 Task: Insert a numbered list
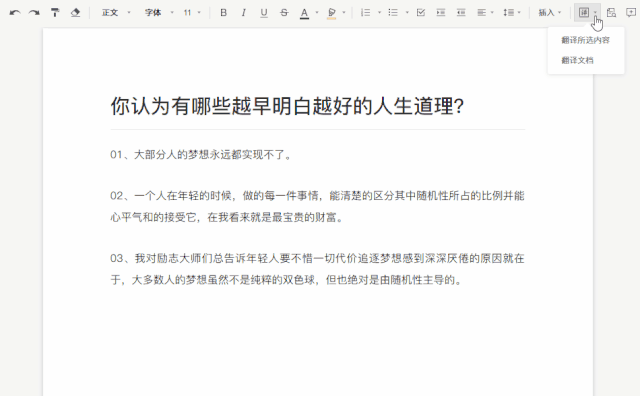point(365,13)
